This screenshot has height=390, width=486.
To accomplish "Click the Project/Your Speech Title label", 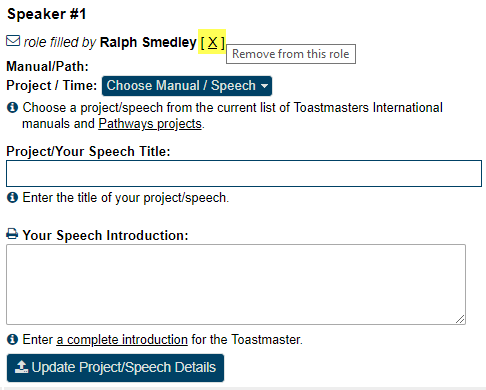I will (x=88, y=151).
